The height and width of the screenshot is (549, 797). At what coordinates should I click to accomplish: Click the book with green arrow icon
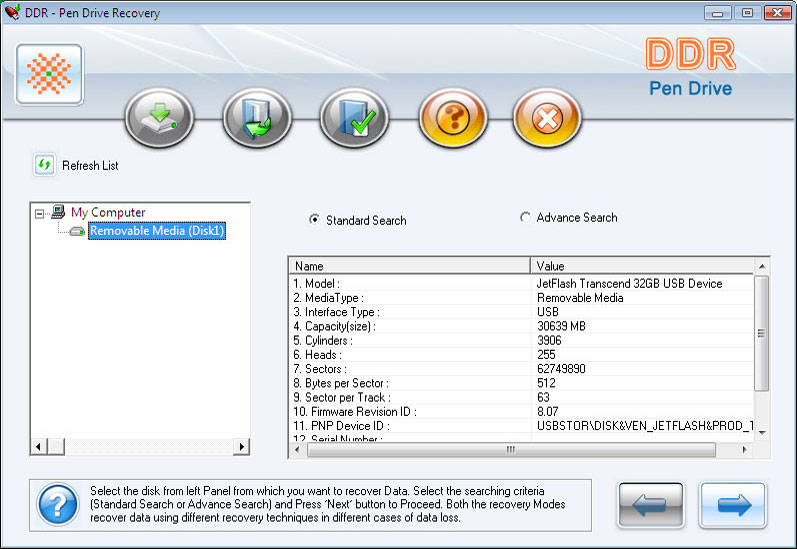(x=257, y=118)
